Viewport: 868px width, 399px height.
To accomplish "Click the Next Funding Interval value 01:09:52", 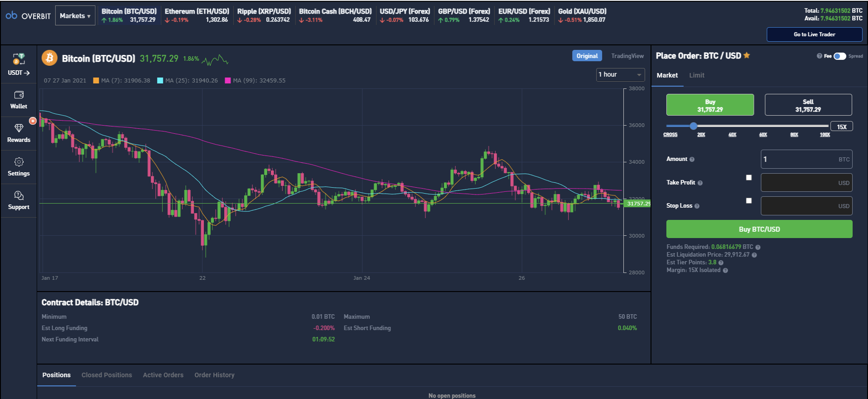I will pyautogui.click(x=323, y=339).
